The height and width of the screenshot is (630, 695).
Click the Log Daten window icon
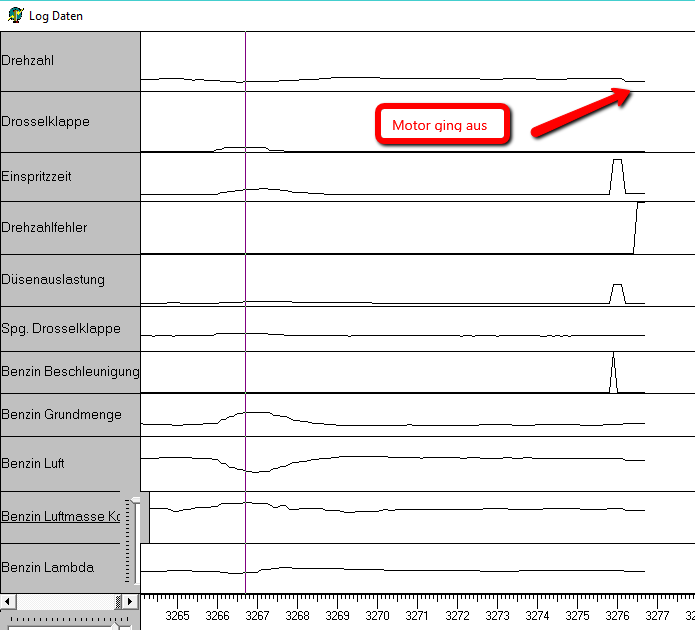click(x=15, y=15)
